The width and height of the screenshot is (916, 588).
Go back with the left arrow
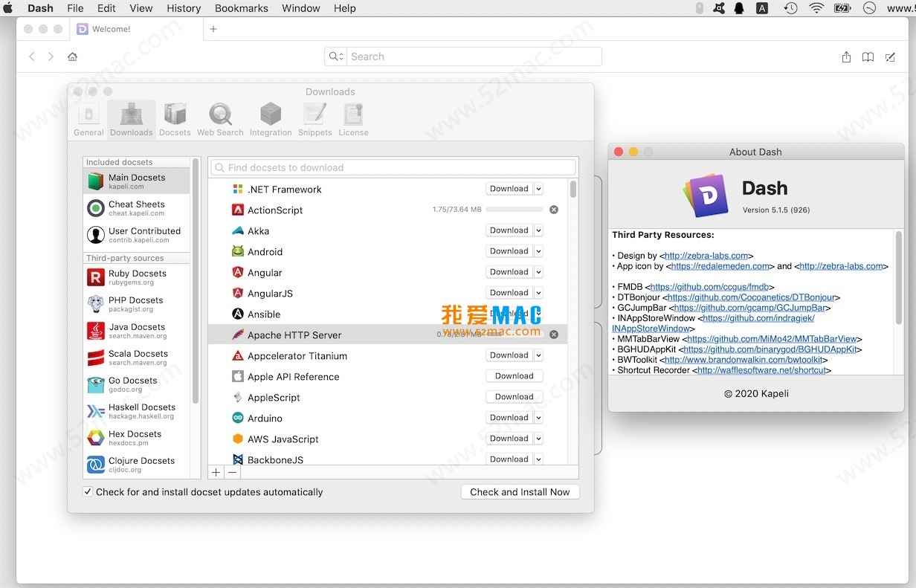point(32,56)
